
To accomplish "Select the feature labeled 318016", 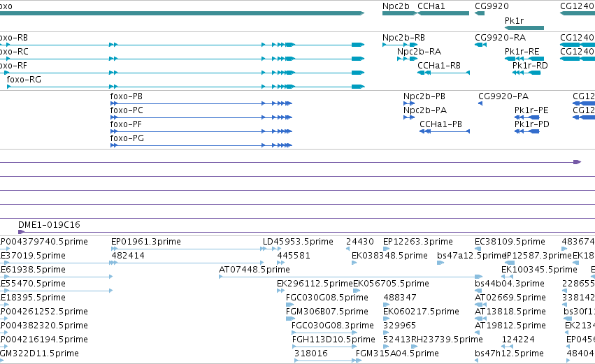I will pyautogui.click(x=311, y=354).
